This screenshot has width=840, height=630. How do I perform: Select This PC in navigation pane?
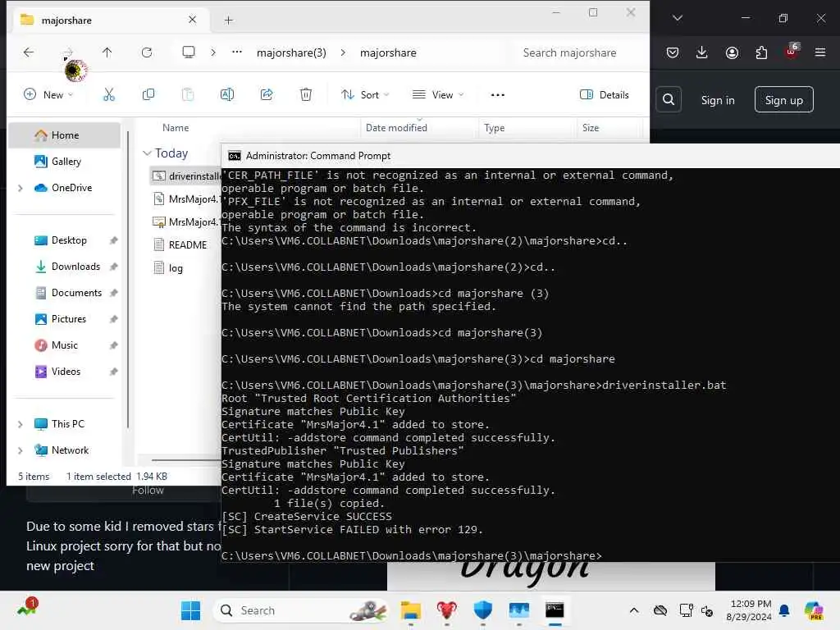click(x=67, y=424)
